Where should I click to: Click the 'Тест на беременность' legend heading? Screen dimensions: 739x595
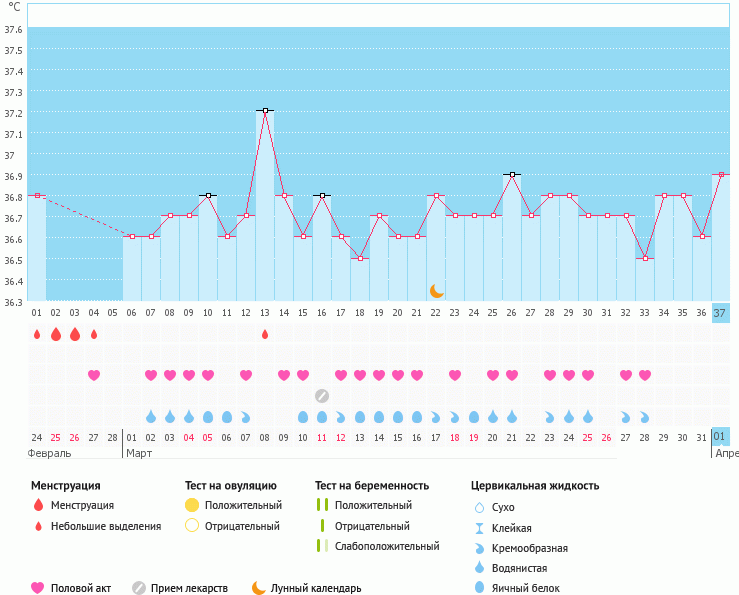[x=371, y=486]
